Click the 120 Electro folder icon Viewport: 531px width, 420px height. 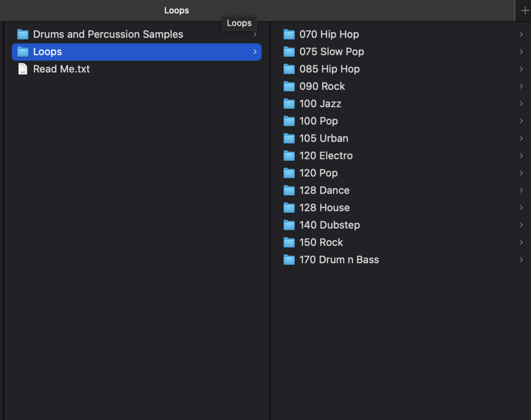coord(289,156)
